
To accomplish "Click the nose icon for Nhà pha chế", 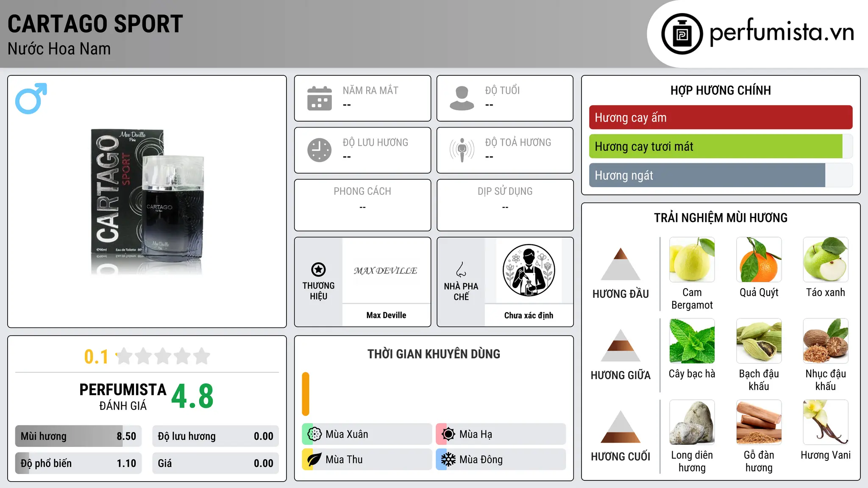I will point(461,269).
